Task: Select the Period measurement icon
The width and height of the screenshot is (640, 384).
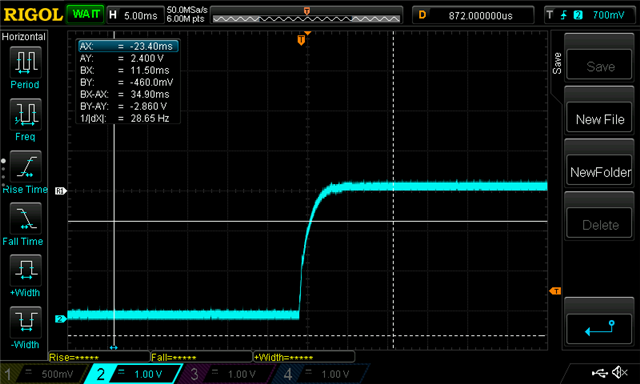Action: (x=25, y=62)
